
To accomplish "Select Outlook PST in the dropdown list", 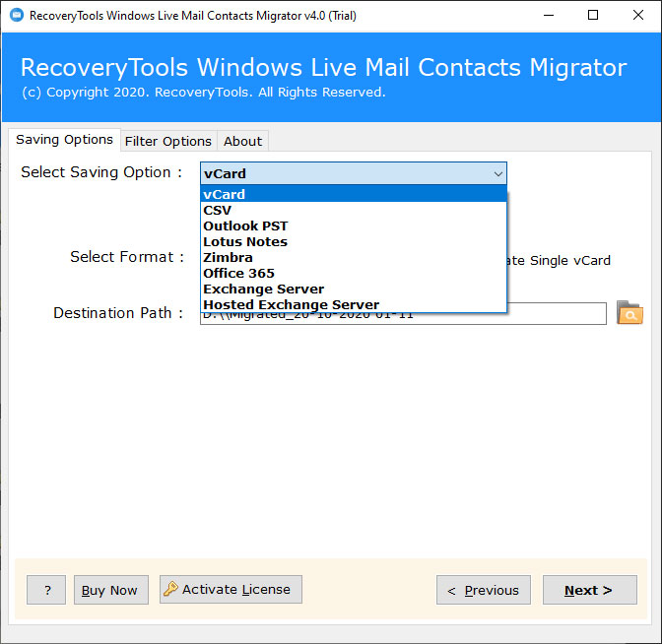I will (354, 225).
